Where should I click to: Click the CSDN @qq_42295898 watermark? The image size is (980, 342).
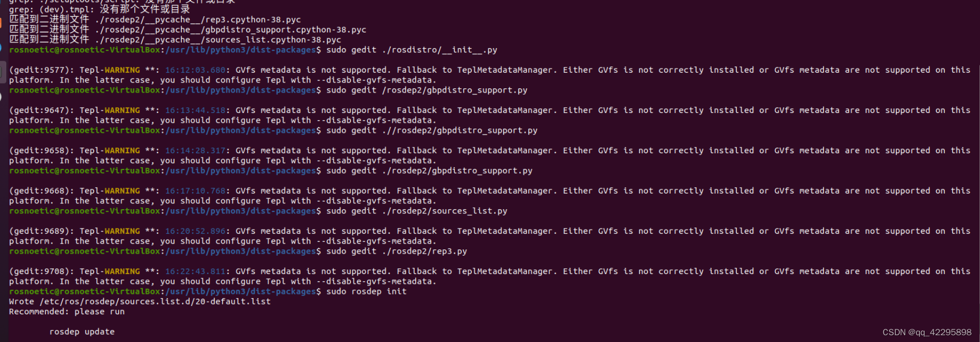pyautogui.click(x=927, y=332)
